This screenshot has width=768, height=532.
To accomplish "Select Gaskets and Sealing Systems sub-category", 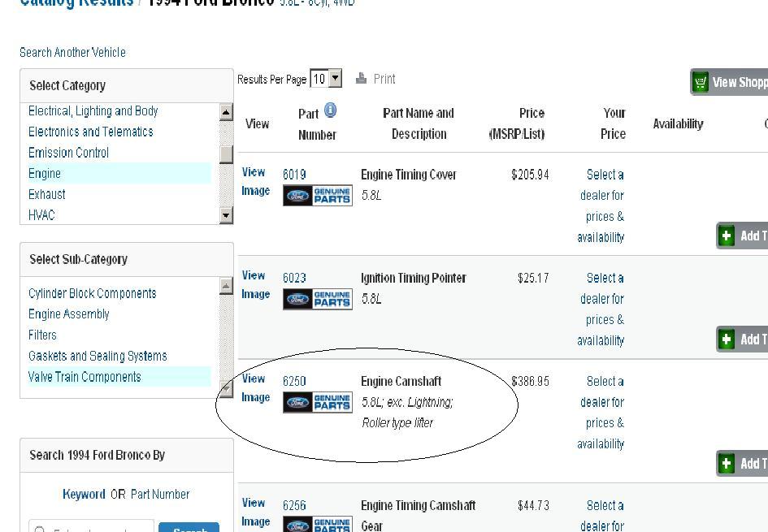I will (98, 356).
